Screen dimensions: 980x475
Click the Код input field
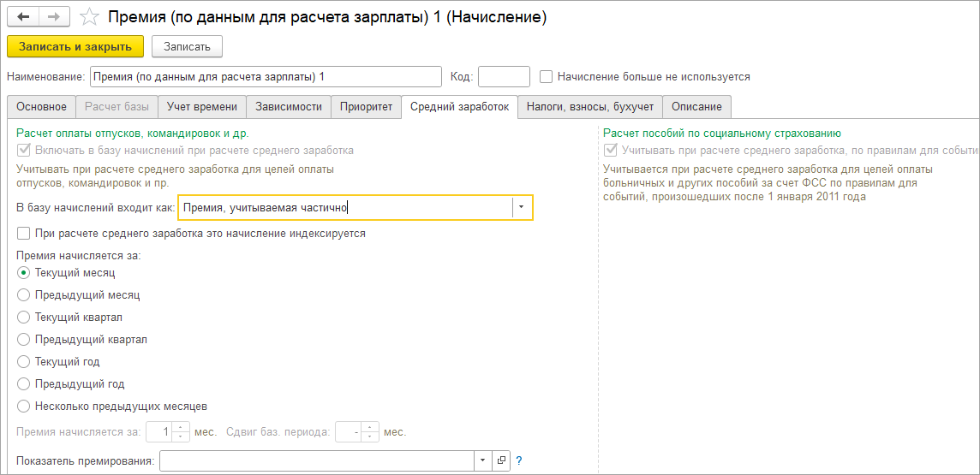click(504, 76)
